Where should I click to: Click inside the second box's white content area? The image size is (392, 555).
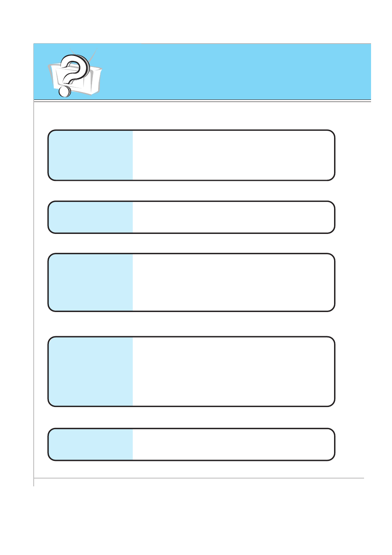coord(233,217)
